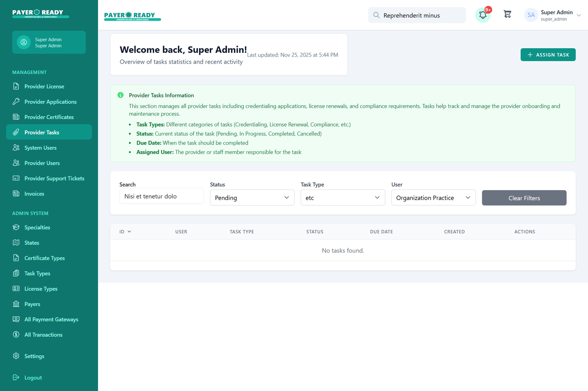Open the notifications bell icon
The width and height of the screenshot is (588, 391).
tap(483, 15)
